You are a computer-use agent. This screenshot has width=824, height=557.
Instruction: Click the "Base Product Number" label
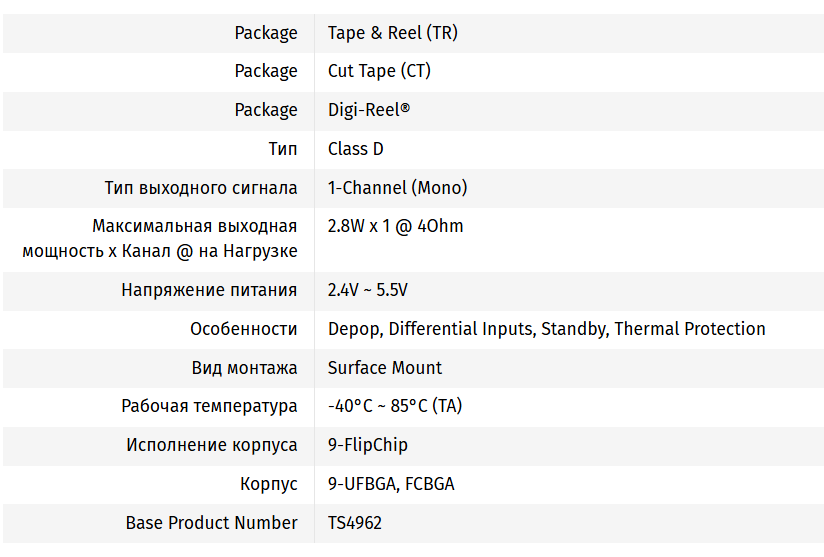tap(211, 523)
